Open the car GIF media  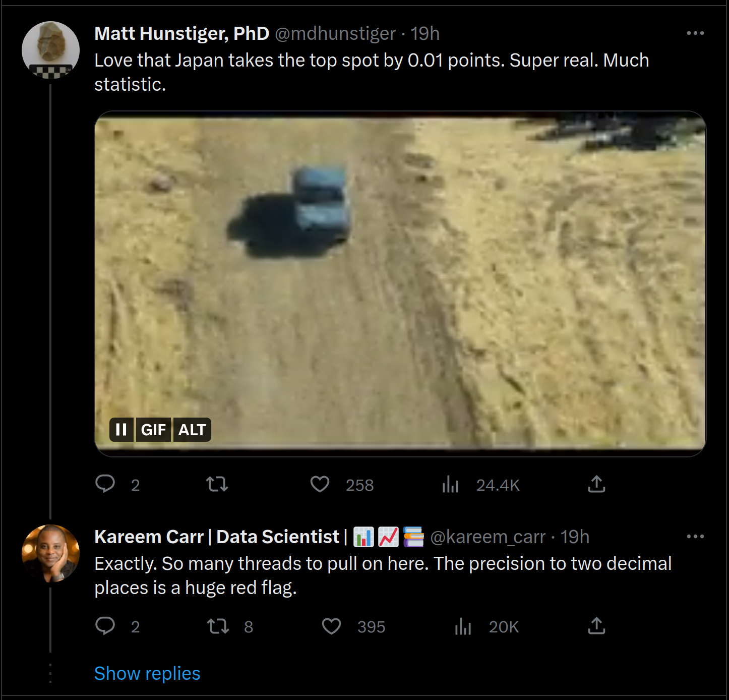tap(400, 283)
